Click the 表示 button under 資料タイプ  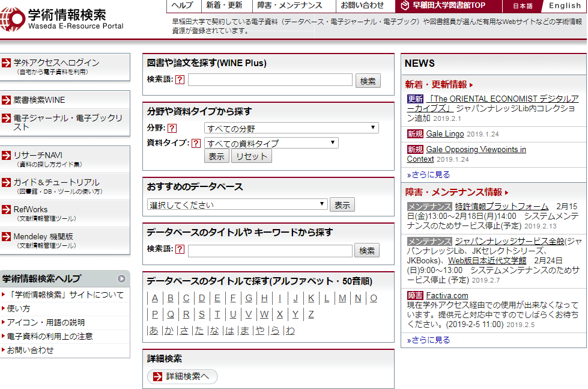pos(217,156)
